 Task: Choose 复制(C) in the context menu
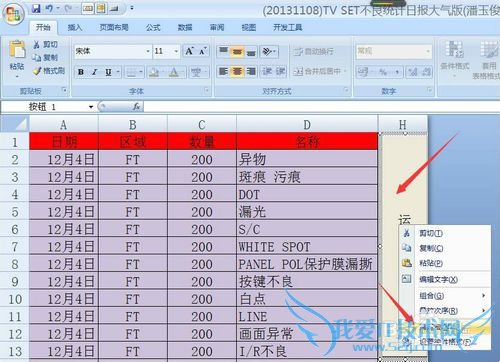[x=445, y=248]
